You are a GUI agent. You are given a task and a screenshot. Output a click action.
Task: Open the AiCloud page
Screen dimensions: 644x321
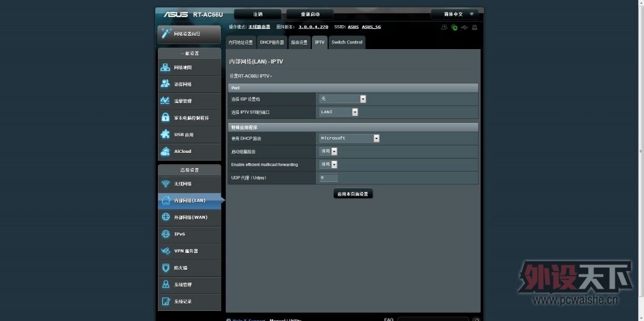click(x=189, y=151)
